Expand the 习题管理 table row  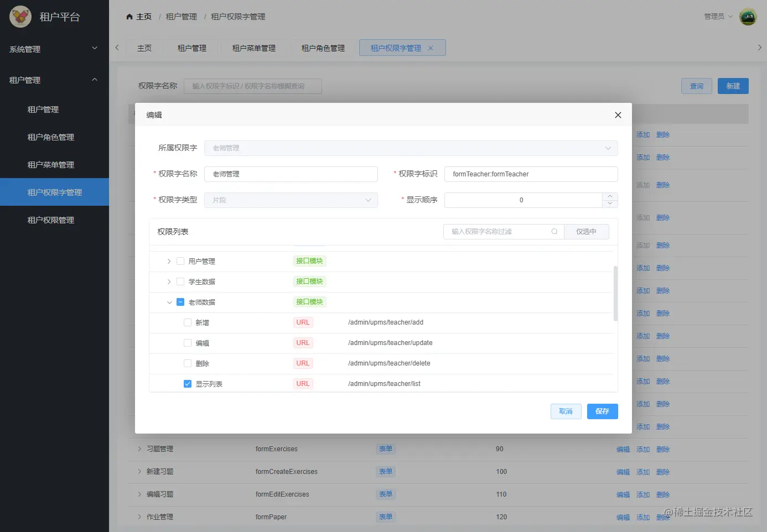(x=139, y=449)
